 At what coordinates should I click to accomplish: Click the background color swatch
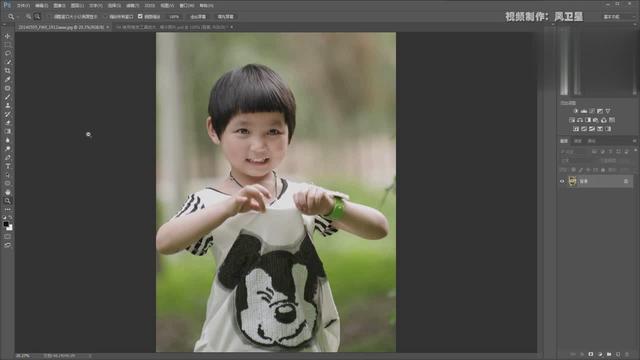pos(10,228)
